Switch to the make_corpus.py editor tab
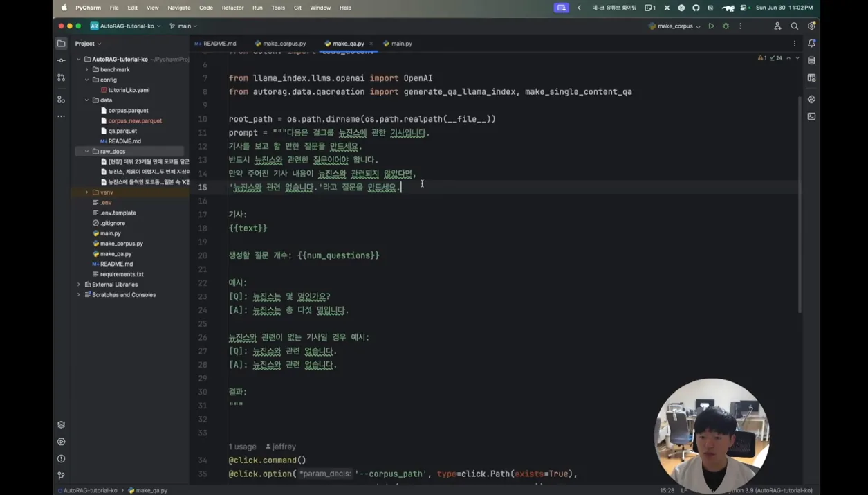Screen dimensions: 868x495 pos(280,44)
